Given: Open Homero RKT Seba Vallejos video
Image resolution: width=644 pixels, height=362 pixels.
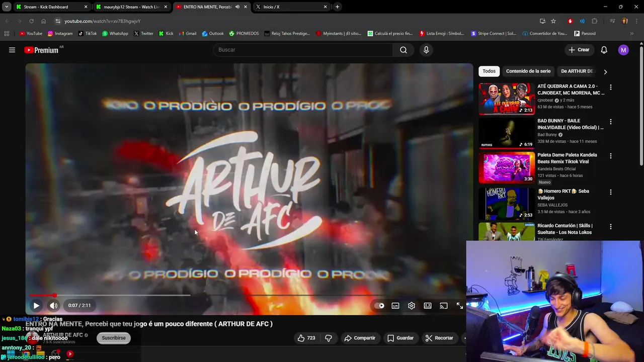Looking at the screenshot, I should pos(507,204).
